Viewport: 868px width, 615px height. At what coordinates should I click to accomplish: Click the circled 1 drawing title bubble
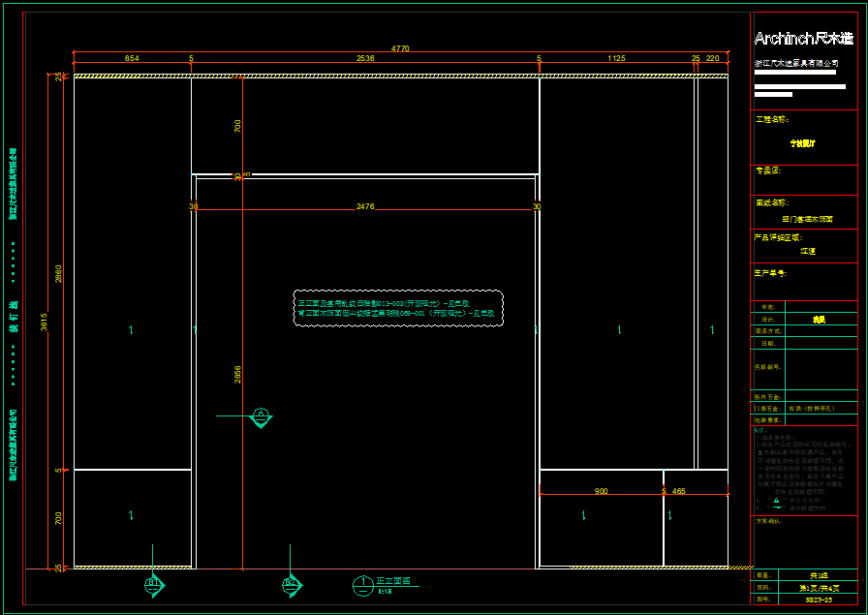(363, 586)
